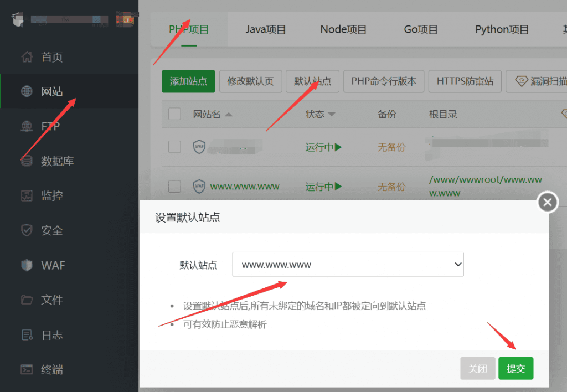Click the folder icon beside 文件
This screenshot has width=567, height=392.
coord(27,300)
